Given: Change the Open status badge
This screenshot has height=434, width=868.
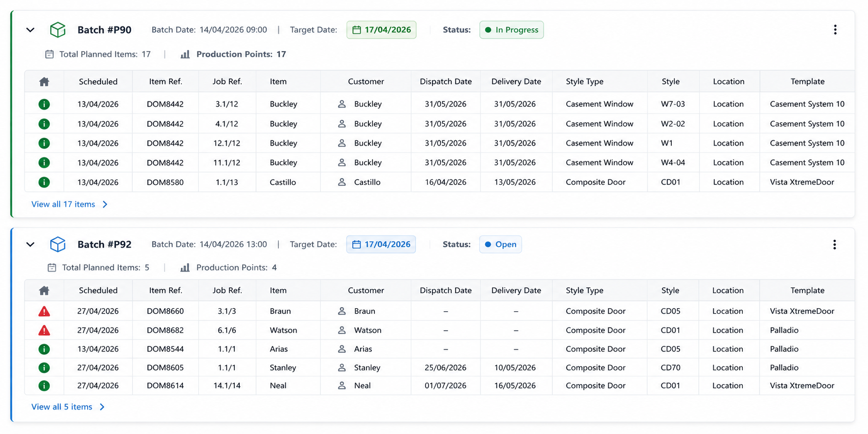Looking at the screenshot, I should point(501,244).
